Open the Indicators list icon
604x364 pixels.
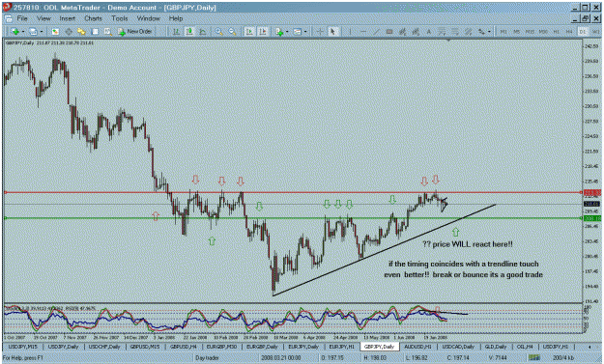pyautogui.click(x=279, y=32)
